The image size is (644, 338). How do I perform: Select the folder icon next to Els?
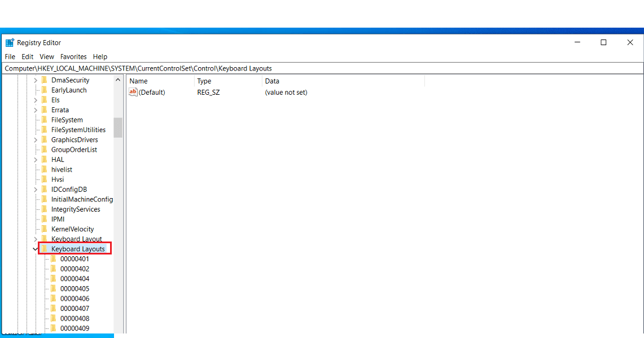coord(45,100)
